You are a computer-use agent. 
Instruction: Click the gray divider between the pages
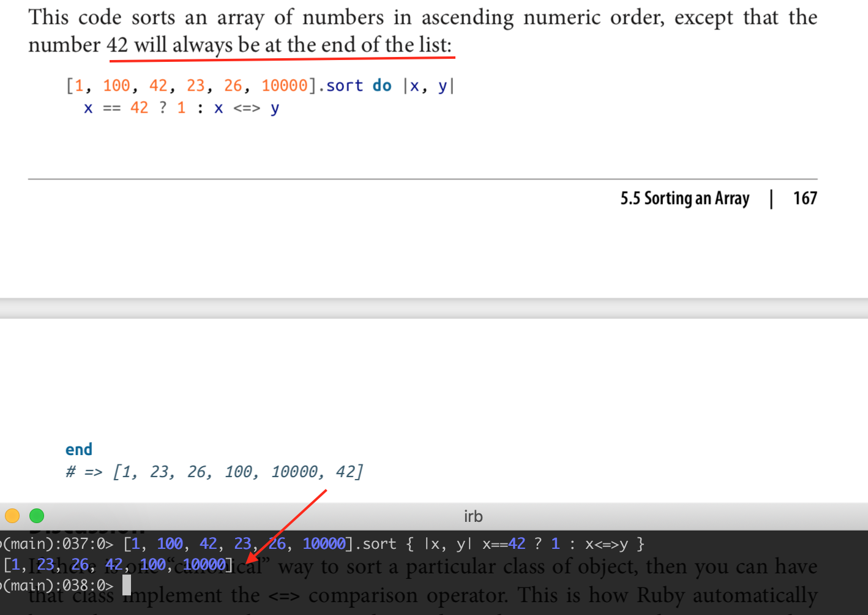[434, 308]
